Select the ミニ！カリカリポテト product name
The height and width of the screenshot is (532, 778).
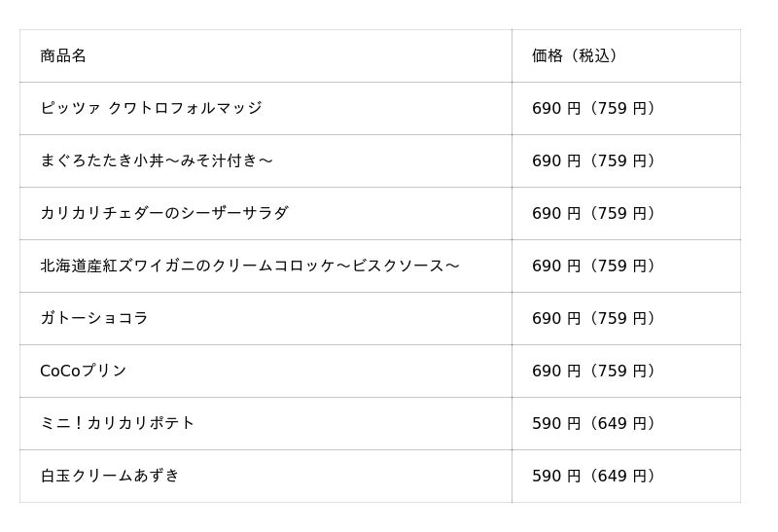pos(117,424)
